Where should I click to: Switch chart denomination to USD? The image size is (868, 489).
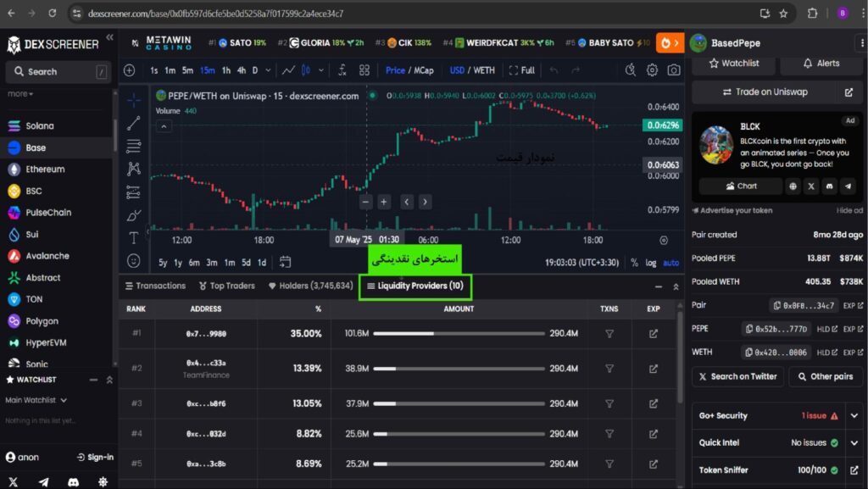click(x=457, y=70)
